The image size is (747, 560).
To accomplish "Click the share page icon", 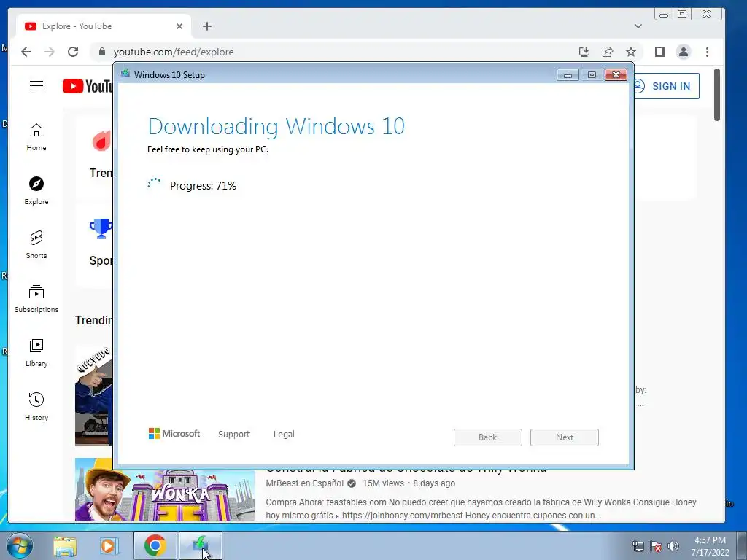I will pos(608,52).
